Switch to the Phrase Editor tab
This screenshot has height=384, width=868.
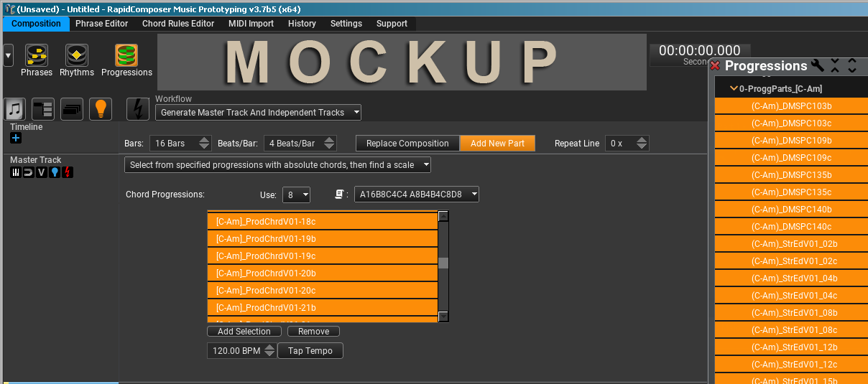tap(101, 24)
